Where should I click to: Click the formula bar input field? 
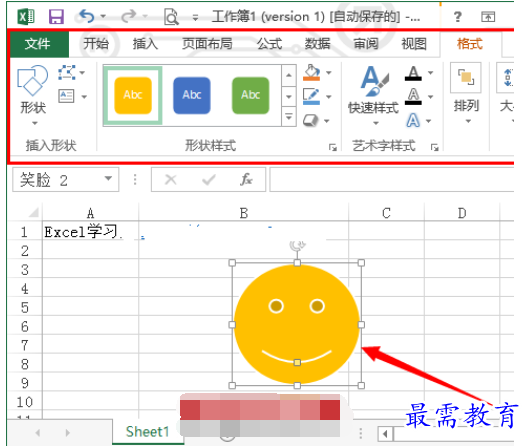click(392, 180)
